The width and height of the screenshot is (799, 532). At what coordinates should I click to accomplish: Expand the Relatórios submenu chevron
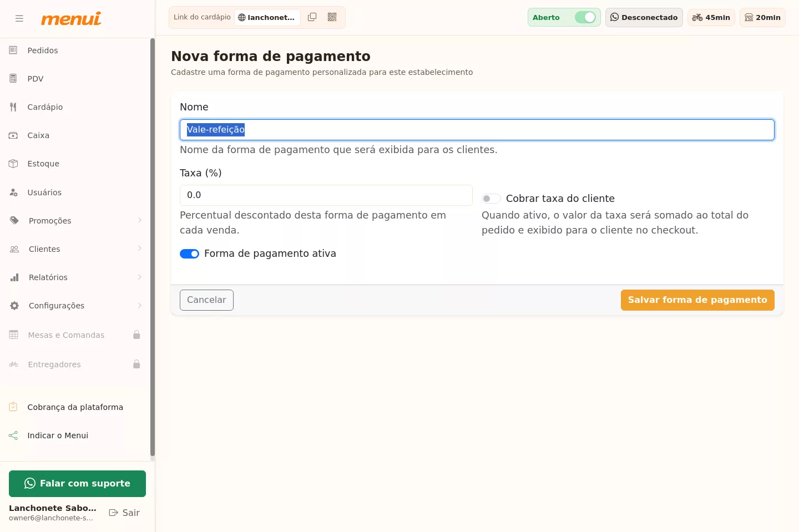pyautogui.click(x=140, y=277)
